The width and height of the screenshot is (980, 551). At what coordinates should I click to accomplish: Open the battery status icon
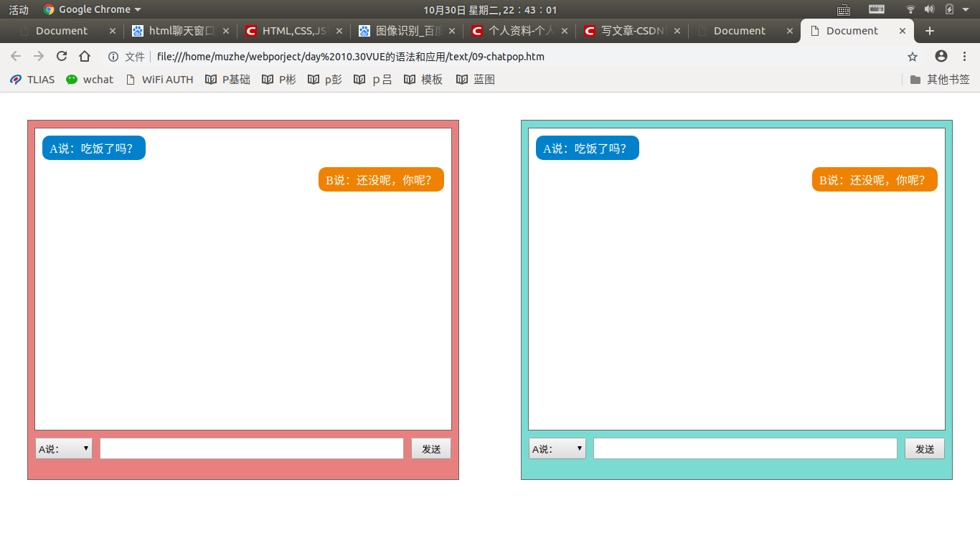[950, 9]
